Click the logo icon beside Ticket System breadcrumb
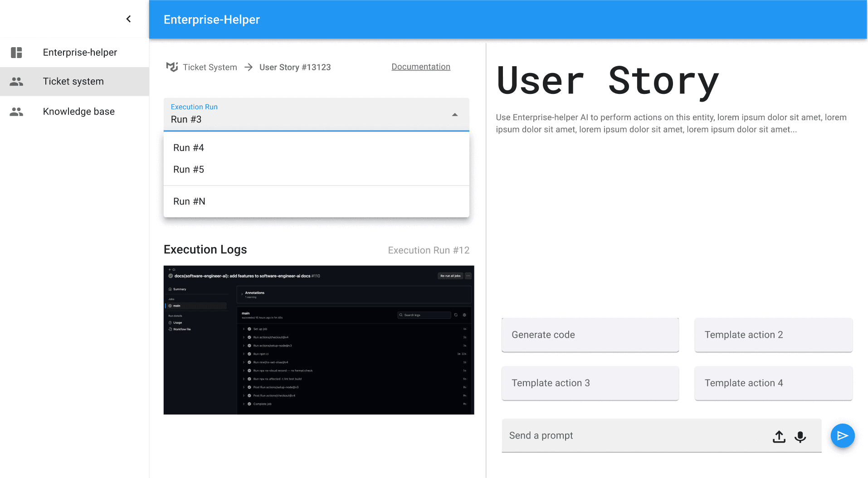 [172, 67]
